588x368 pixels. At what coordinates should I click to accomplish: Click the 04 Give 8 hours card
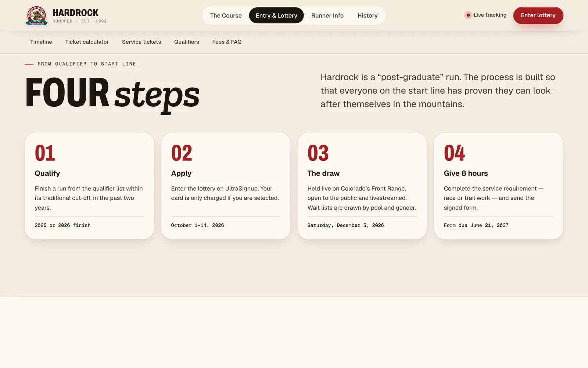coord(498,186)
